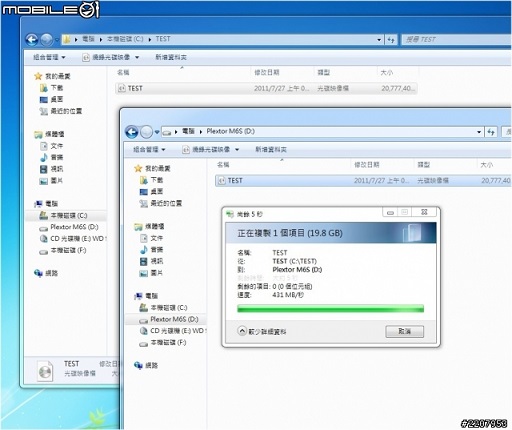Click 本機磁碟 (C:) breadcrumb in TEST window
The width and height of the screenshot is (512, 430).
click(x=125, y=39)
